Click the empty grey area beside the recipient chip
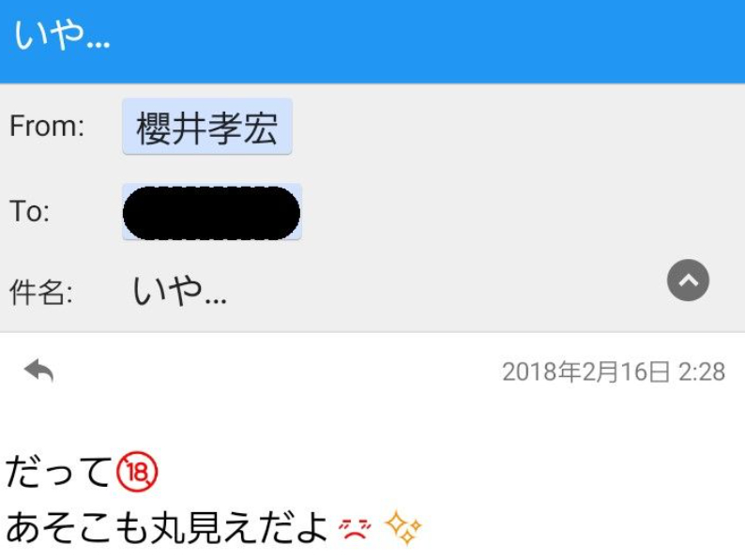This screenshot has height=560, width=745. pyautogui.click(x=523, y=212)
